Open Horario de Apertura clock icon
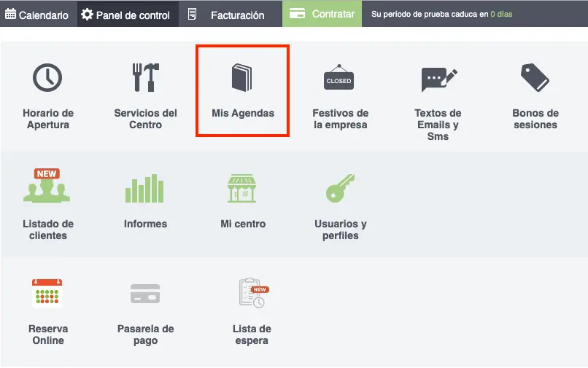Image resolution: width=588 pixels, height=368 pixels. (47, 77)
